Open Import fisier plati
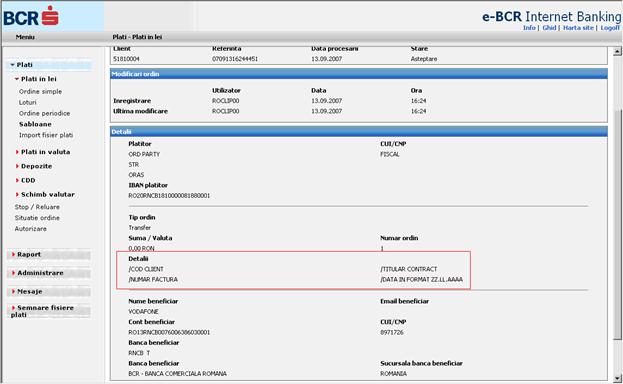 point(46,135)
